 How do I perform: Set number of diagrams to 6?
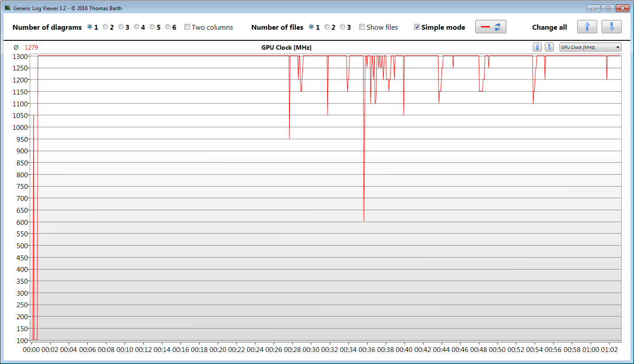[x=168, y=27]
